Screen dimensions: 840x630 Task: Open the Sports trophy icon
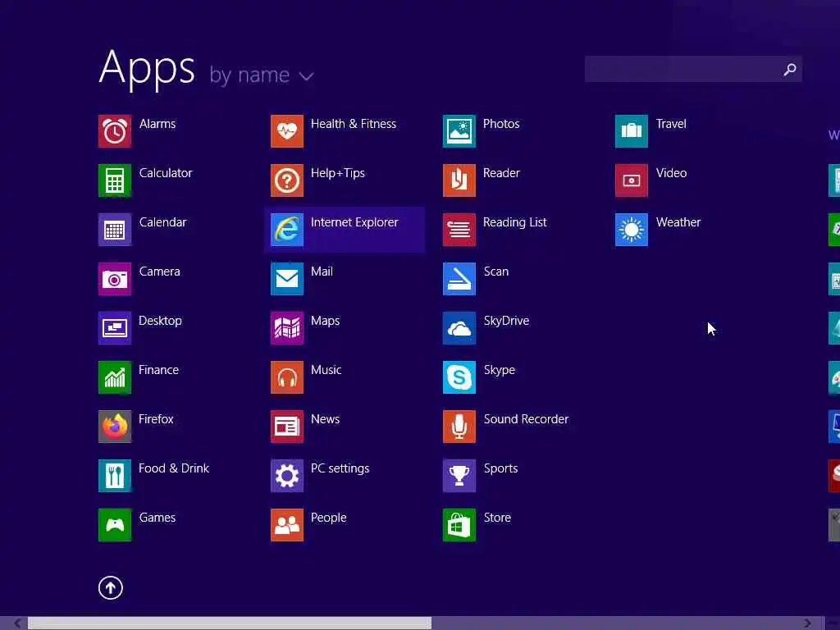point(459,476)
